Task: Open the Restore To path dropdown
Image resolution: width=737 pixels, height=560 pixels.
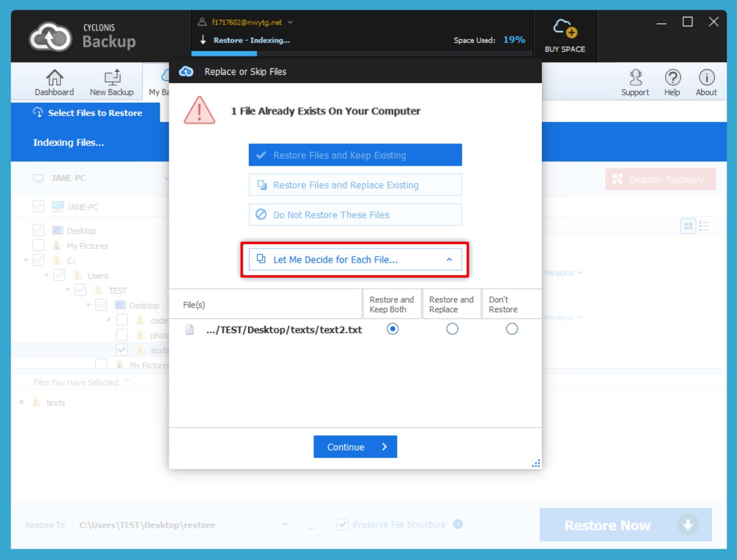Action: [284, 525]
